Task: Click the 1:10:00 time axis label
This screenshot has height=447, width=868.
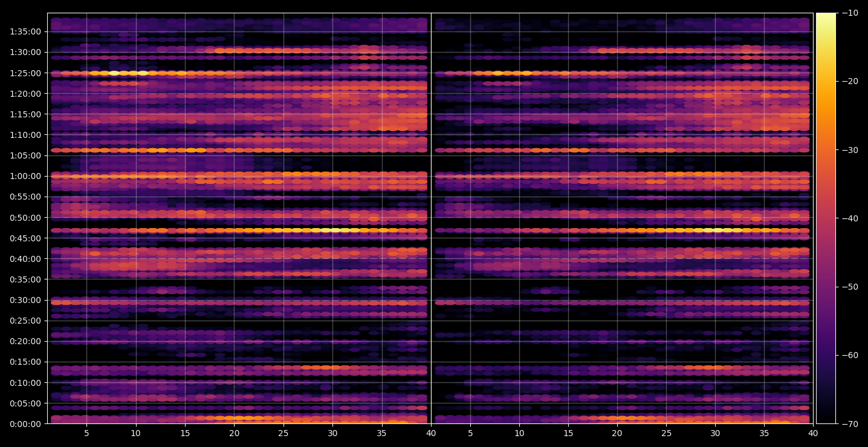Action: [25, 135]
